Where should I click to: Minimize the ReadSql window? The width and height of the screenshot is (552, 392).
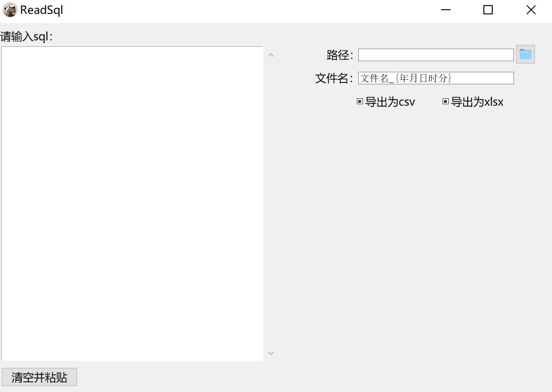point(445,10)
